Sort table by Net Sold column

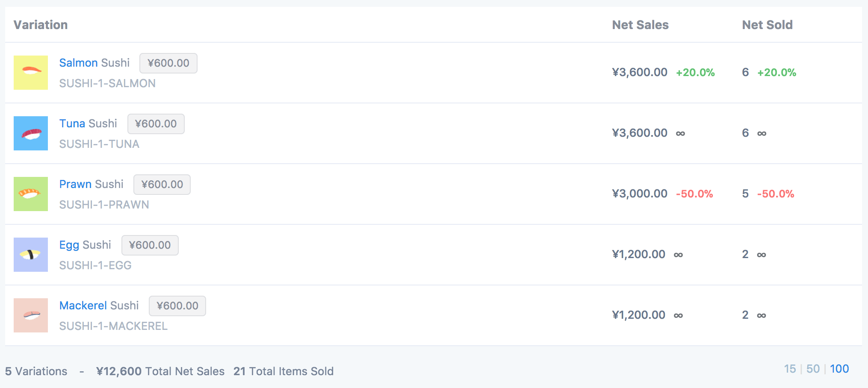767,25
